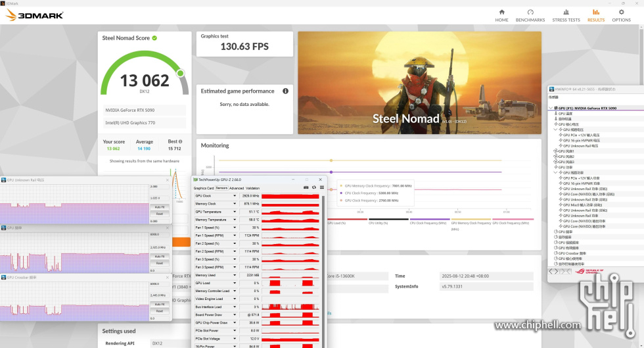Open Fan 1 Speed (%) dropdown

point(235,228)
